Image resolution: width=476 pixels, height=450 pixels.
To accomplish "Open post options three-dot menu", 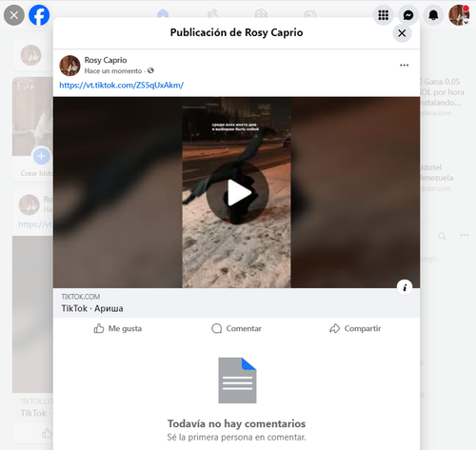I will pyautogui.click(x=404, y=66).
